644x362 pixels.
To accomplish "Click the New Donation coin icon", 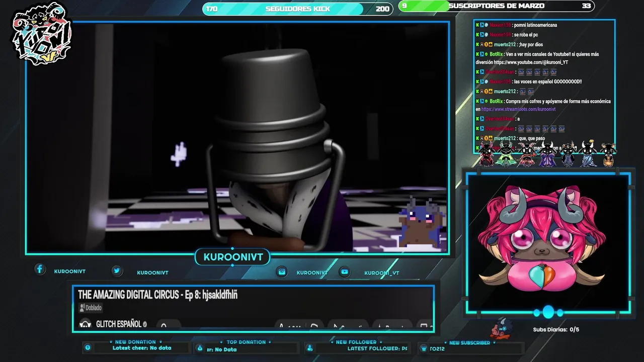I will point(88,348).
